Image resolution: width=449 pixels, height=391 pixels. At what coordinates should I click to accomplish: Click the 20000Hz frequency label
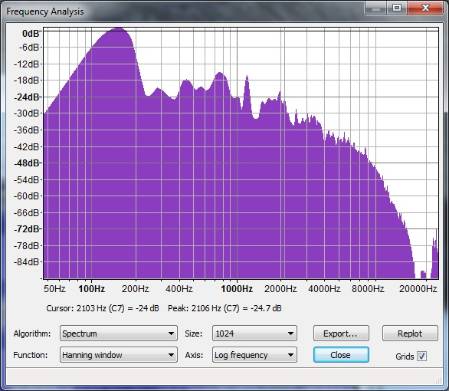pyautogui.click(x=418, y=289)
